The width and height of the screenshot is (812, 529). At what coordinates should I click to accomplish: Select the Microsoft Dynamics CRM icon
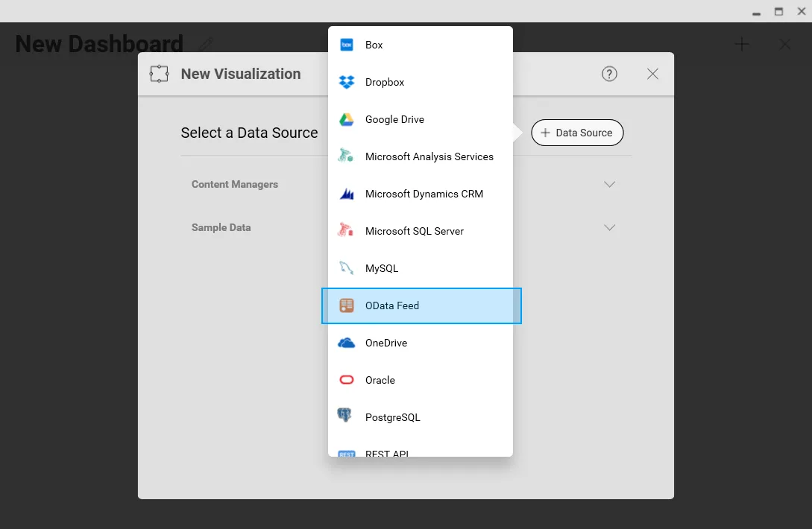346,194
